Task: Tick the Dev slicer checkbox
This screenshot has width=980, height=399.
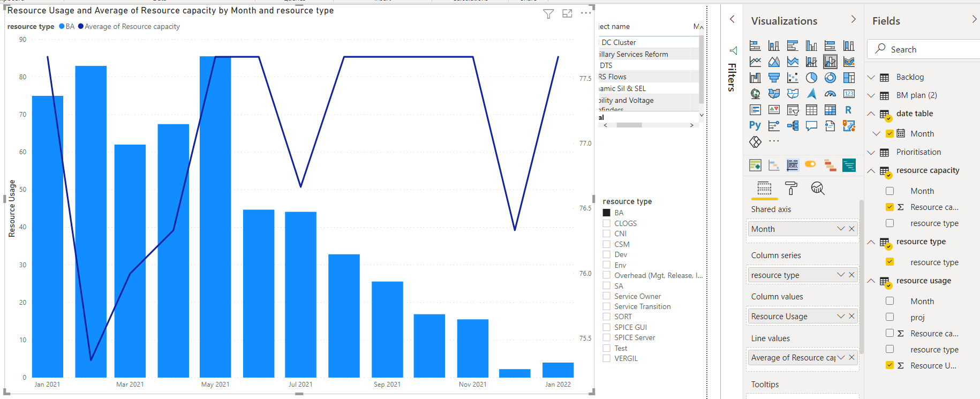Action: tap(607, 254)
